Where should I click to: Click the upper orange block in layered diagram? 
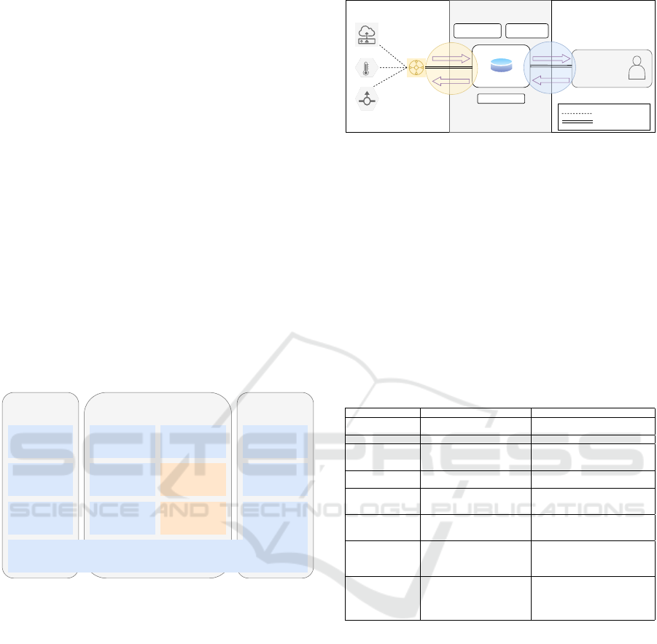pos(193,479)
